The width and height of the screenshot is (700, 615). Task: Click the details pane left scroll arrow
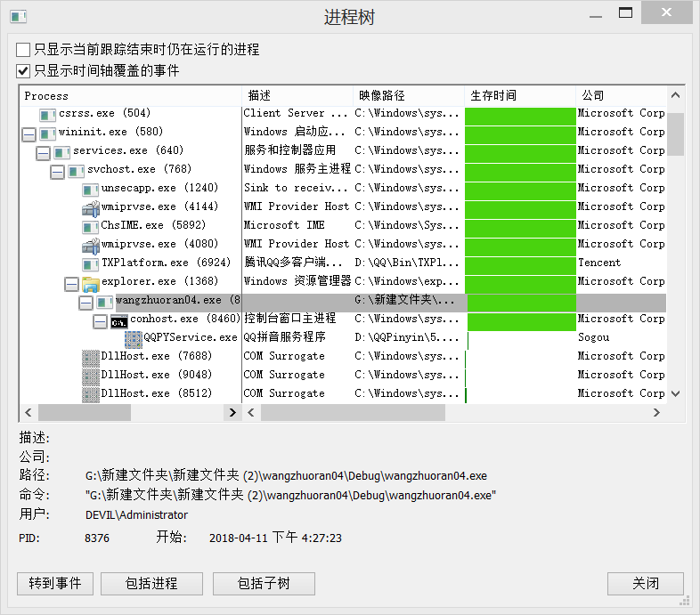[251, 412]
